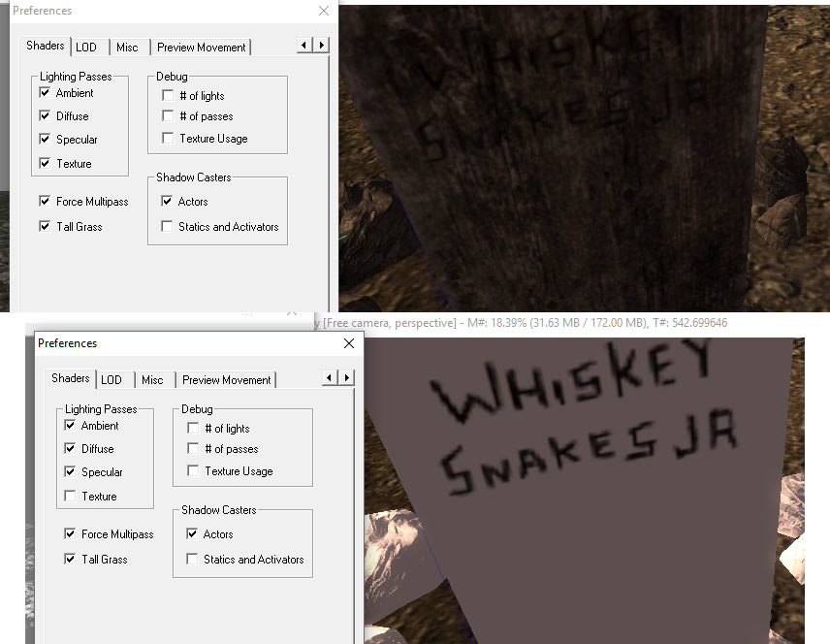Uncheck Actors shadow caster in the upper dialog
Screen dimensions: 830x644
[x=168, y=202]
